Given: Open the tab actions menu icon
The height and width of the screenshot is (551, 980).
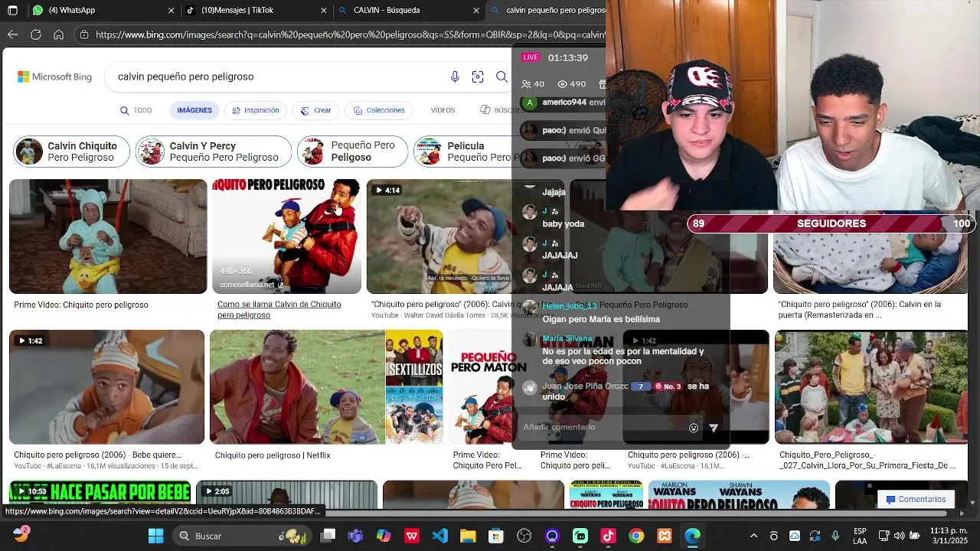Looking at the screenshot, I should tap(11, 11).
